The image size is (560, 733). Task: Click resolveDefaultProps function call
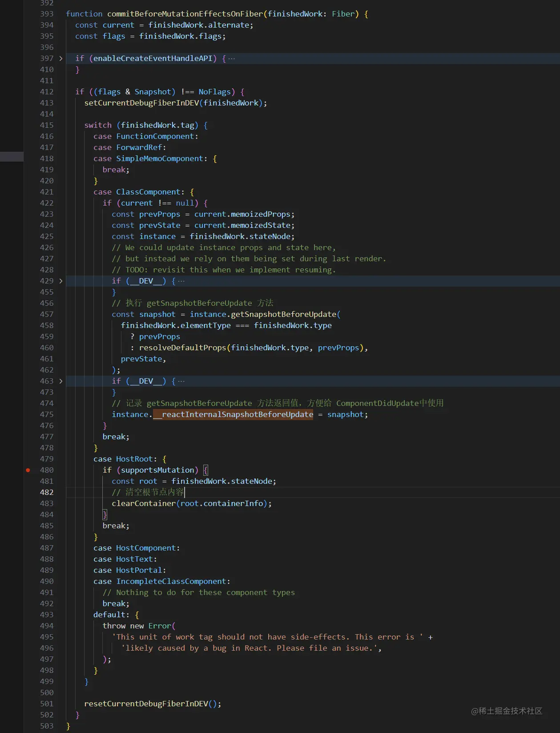tap(183, 348)
